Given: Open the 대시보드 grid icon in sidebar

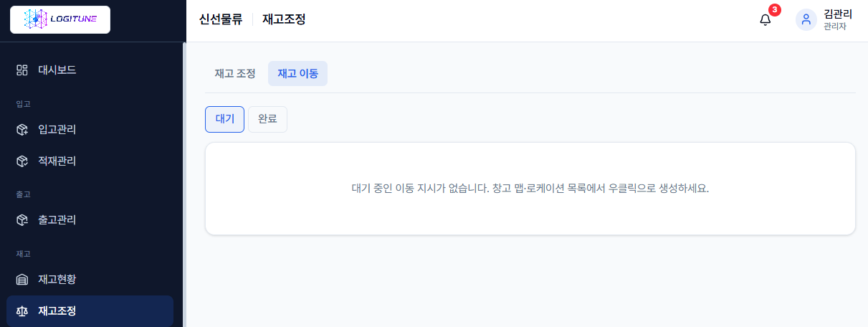Looking at the screenshot, I should pyautogui.click(x=22, y=70).
